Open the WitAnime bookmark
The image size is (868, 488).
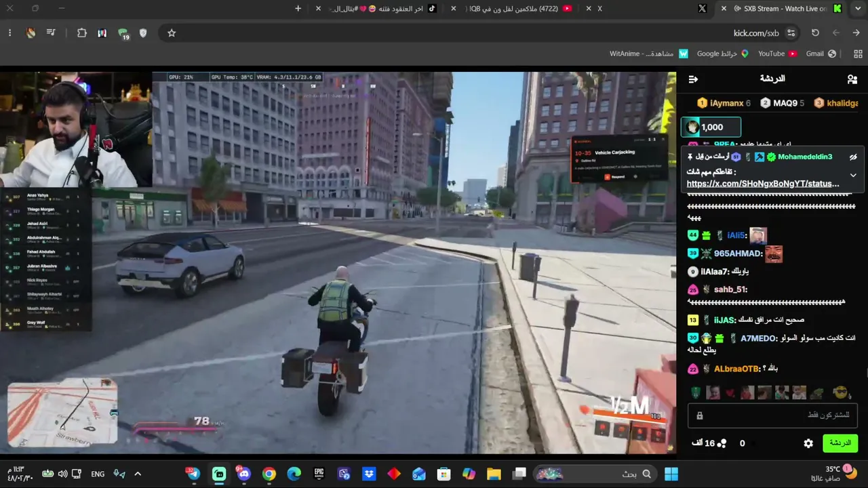[649, 54]
